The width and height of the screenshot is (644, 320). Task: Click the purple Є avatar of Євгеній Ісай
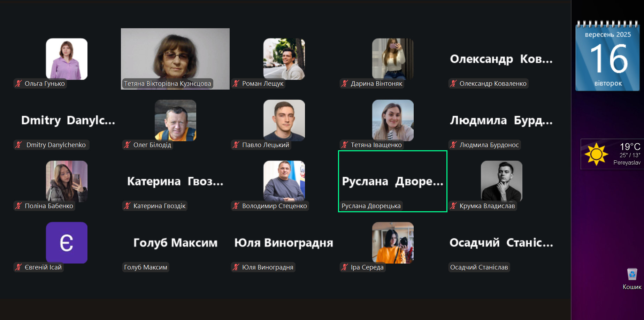click(x=67, y=243)
